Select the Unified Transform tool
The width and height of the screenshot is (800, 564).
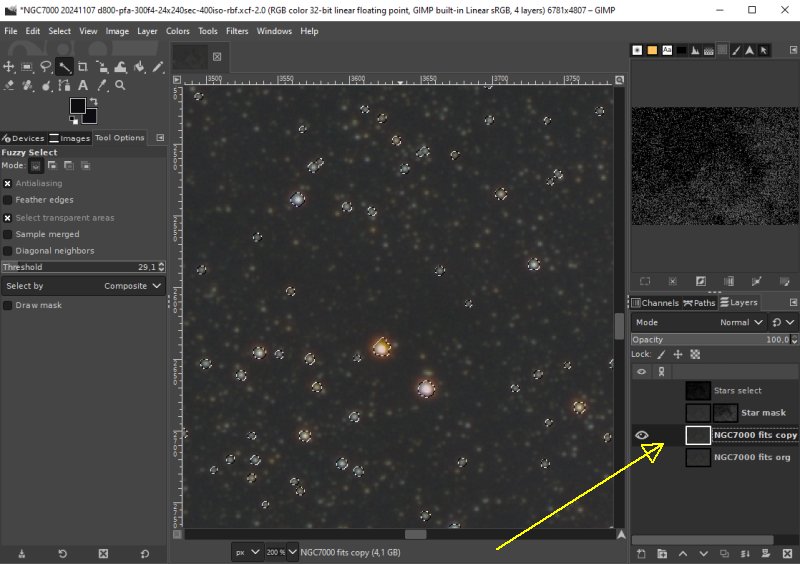tap(102, 66)
